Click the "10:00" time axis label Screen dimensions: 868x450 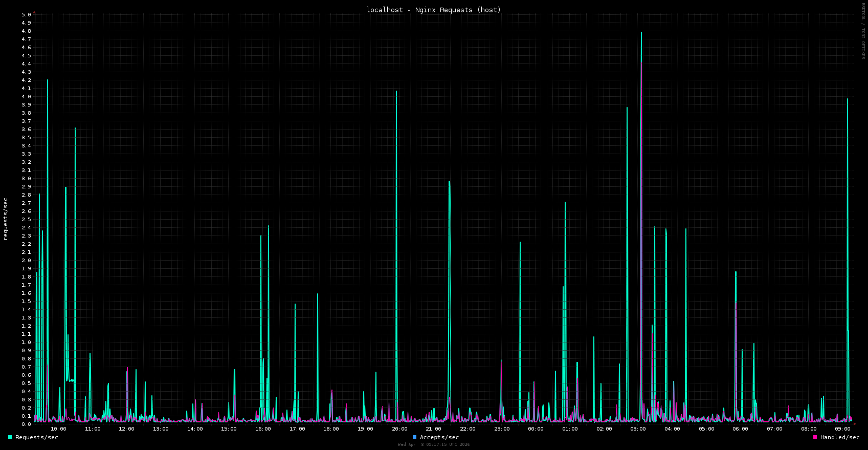click(x=58, y=429)
